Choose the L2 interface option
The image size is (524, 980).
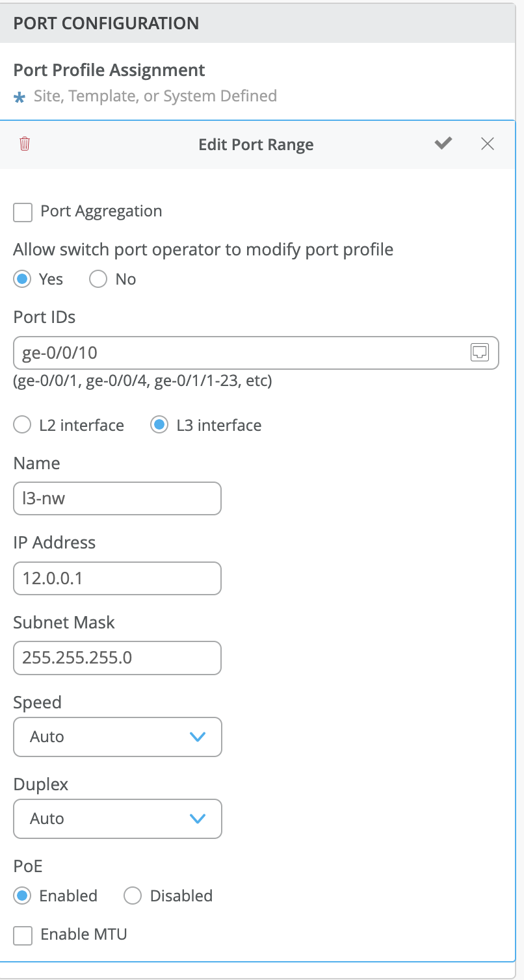(23, 426)
